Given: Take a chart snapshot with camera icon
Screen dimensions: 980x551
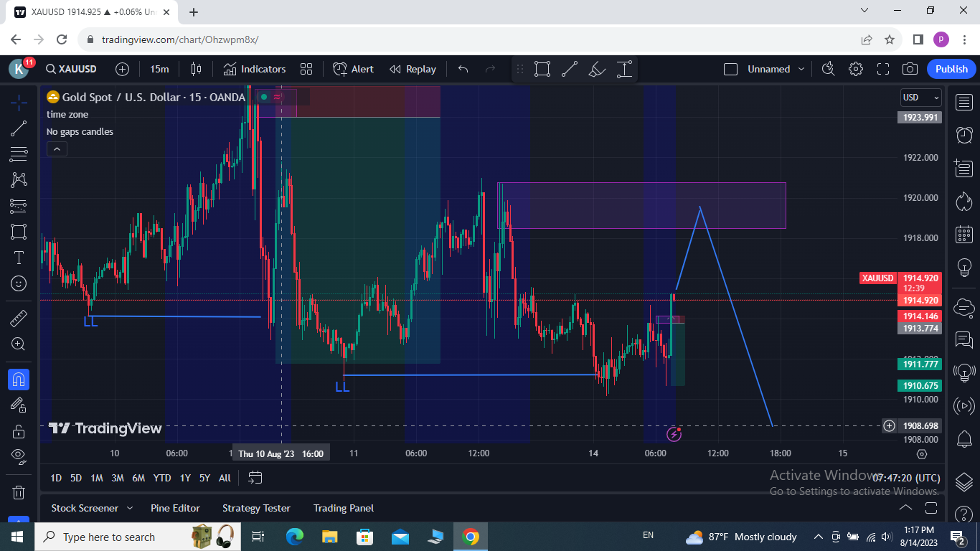Looking at the screenshot, I should [x=910, y=69].
